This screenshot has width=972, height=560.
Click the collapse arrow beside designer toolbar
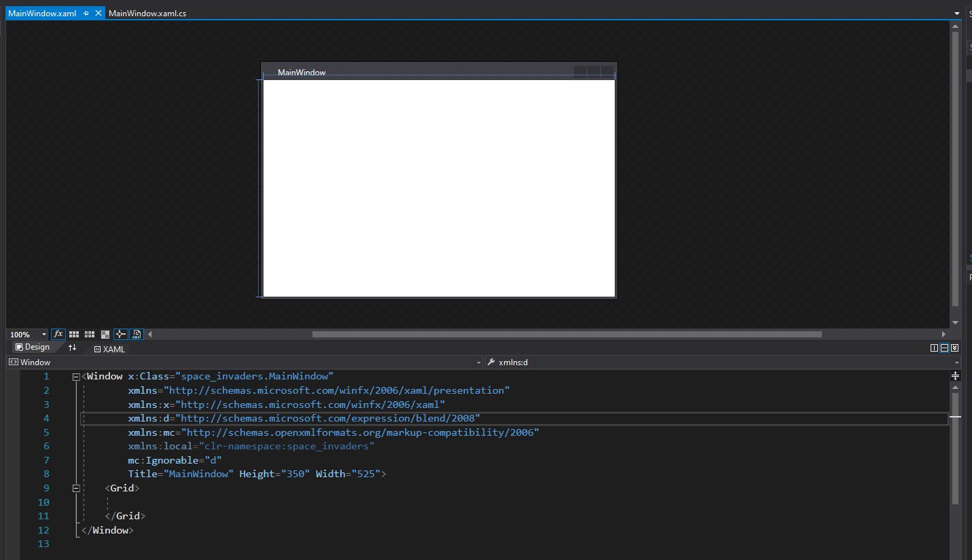150,334
